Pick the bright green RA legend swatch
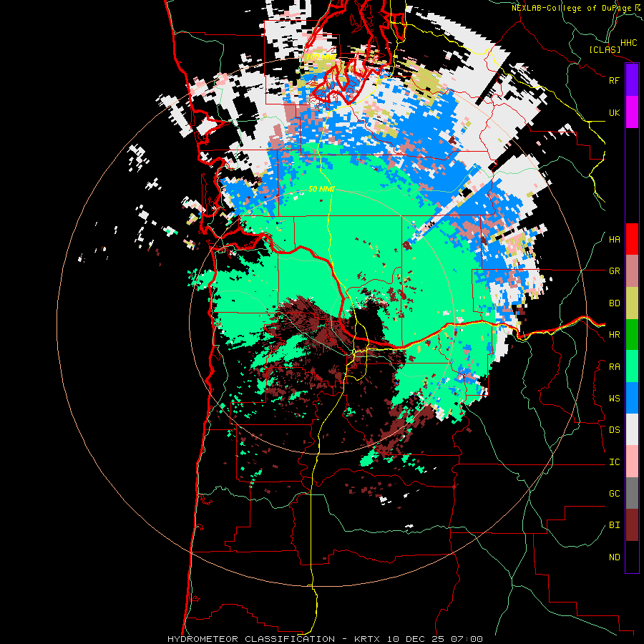The width and height of the screenshot is (644, 644). (x=632, y=366)
